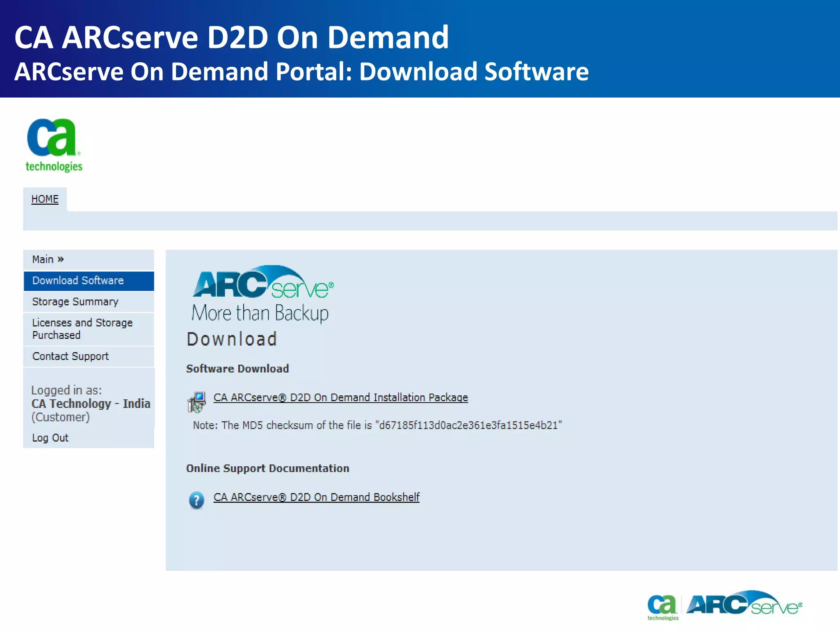Download CA ARCserve D2D On Demand Installation Package

coord(340,397)
